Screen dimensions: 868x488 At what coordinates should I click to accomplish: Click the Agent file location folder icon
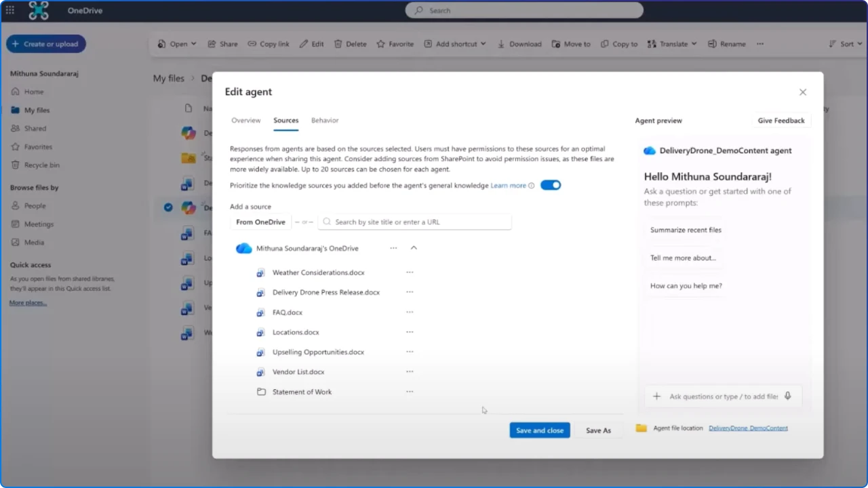(641, 428)
